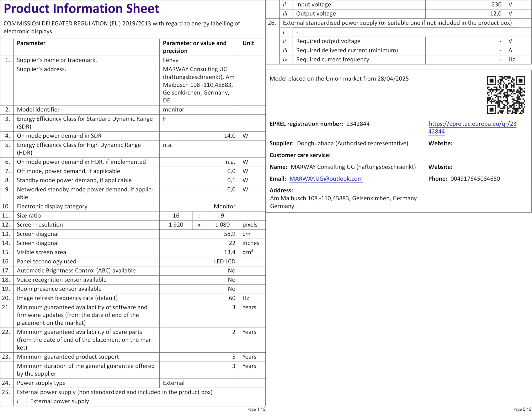
Task: Click the 58,9 cm screen diagonal value
Action: coord(229,234)
